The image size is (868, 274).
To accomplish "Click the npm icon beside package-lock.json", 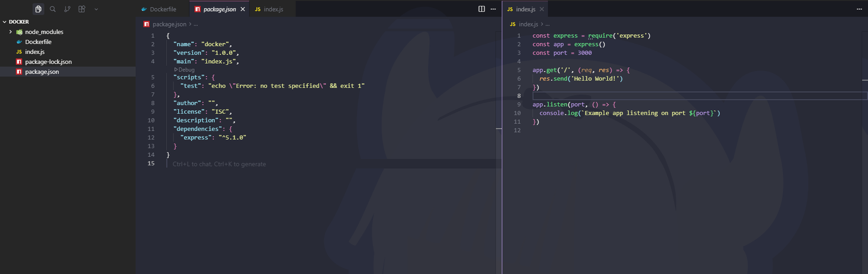I will [19, 62].
